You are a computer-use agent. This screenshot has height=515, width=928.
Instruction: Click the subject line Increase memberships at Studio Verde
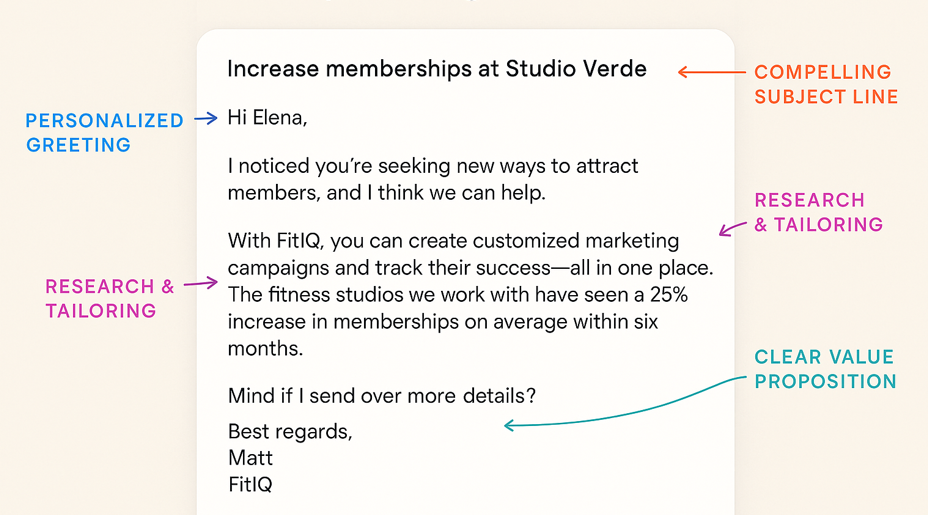tap(437, 69)
